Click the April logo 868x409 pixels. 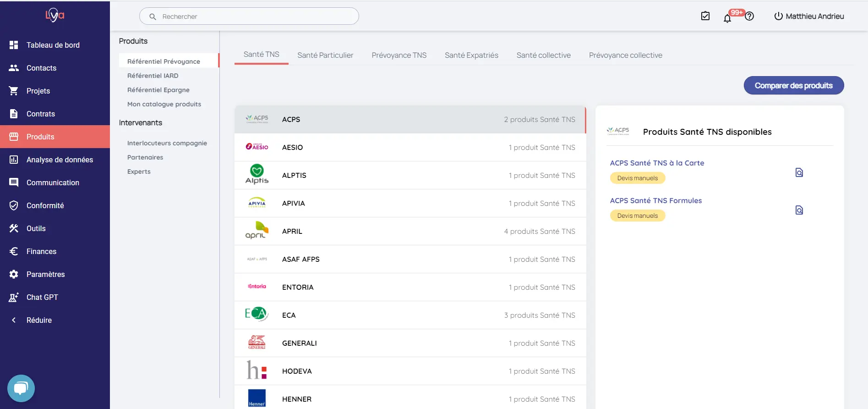257,230
